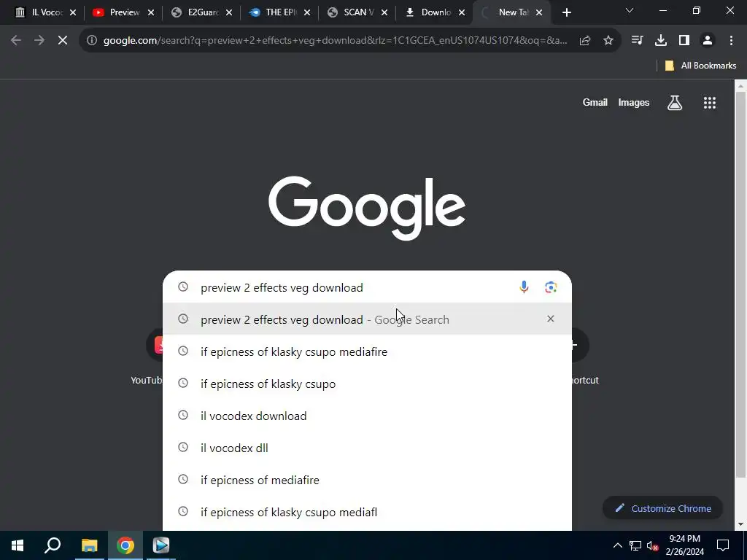The width and height of the screenshot is (747, 560).
Task: Open the Chrome profile menu
Action: 708,41
